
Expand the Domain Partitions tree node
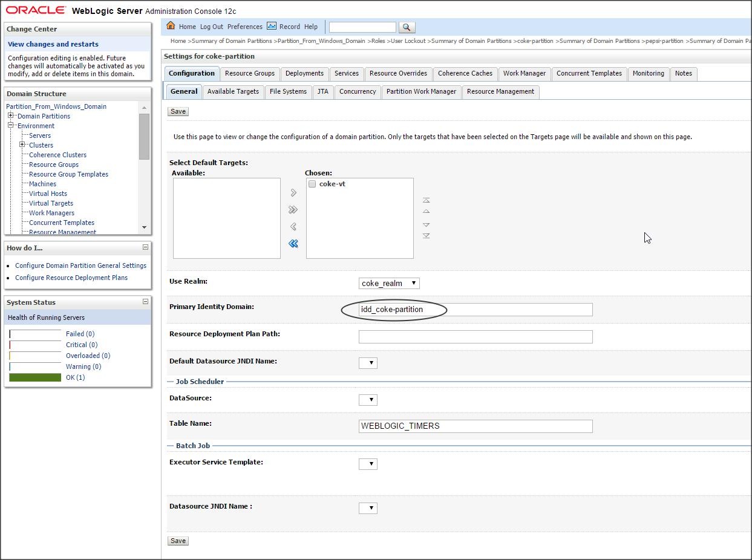coord(10,116)
